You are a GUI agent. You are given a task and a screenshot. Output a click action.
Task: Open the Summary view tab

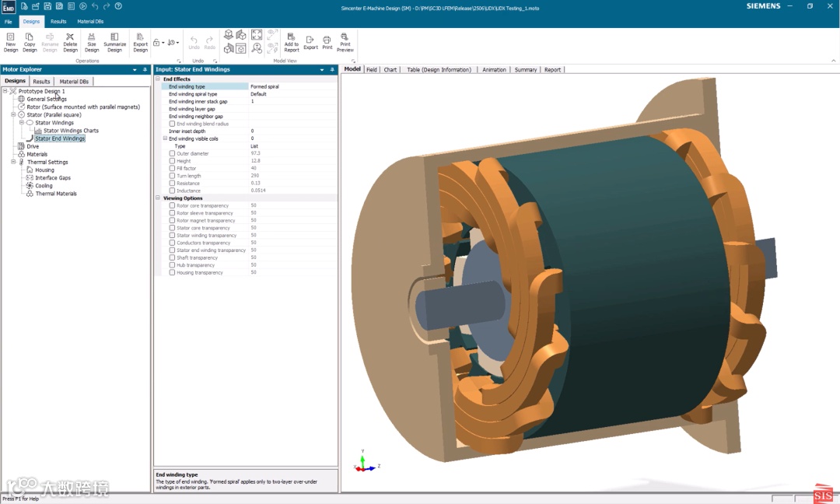(x=526, y=70)
